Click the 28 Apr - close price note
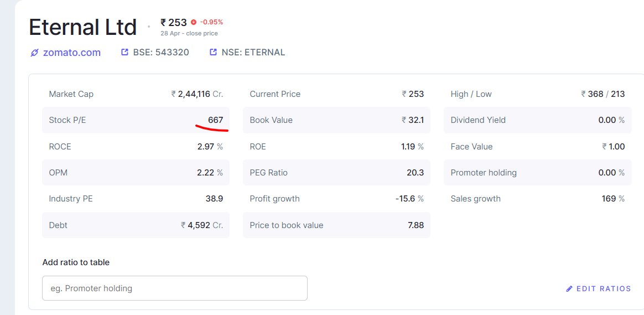Viewport: 644px width, 315px height. [x=189, y=33]
